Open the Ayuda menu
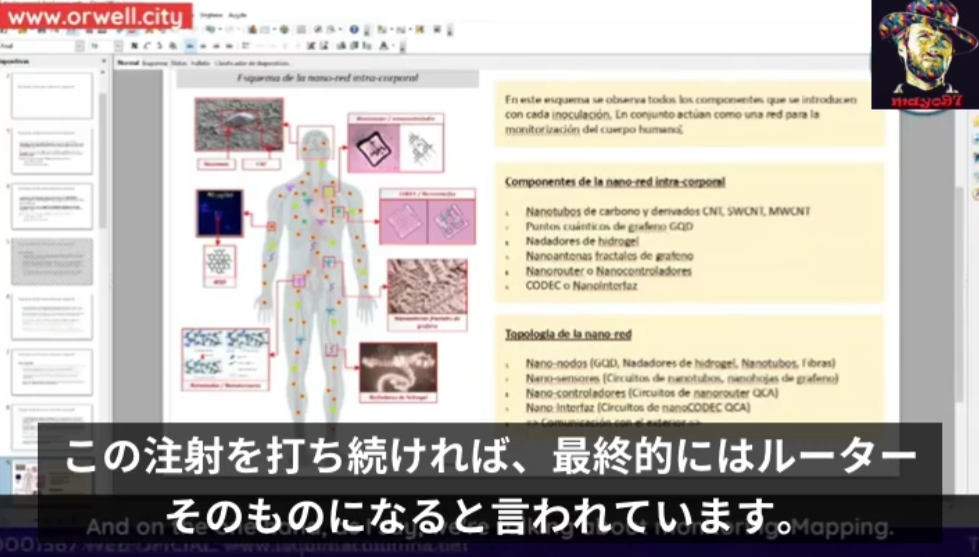979x557 pixels. (237, 15)
